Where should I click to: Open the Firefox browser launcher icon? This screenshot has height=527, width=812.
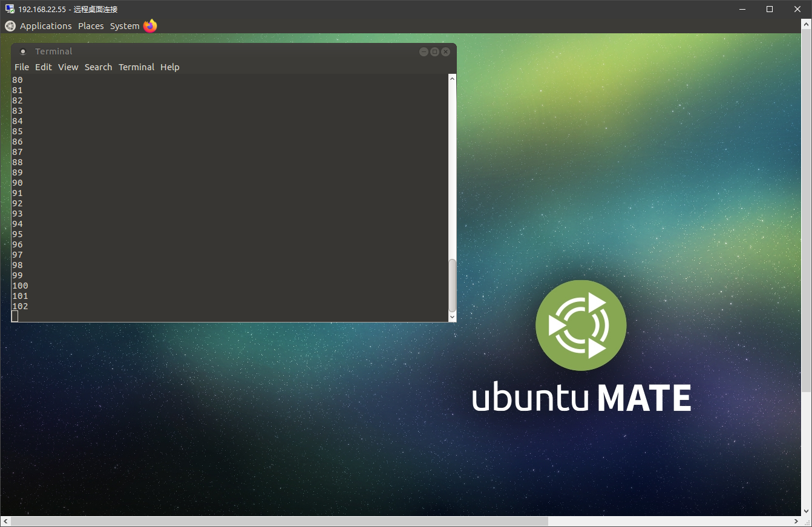point(150,26)
